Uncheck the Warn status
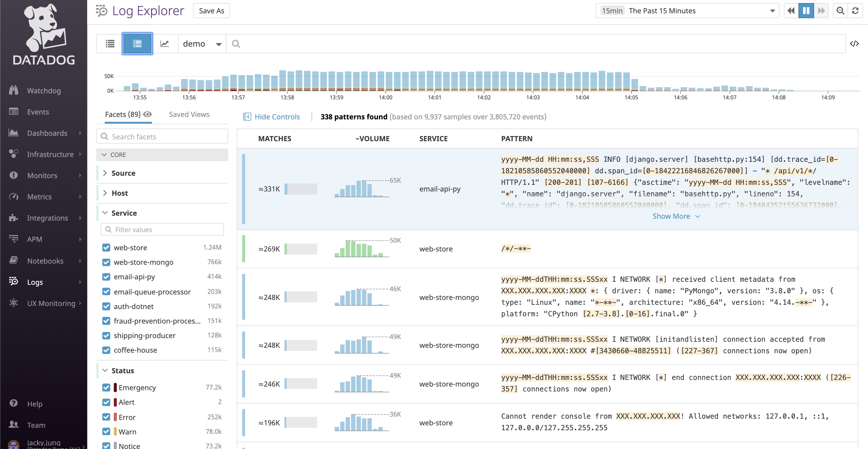This screenshot has height=449, width=868. (x=106, y=431)
